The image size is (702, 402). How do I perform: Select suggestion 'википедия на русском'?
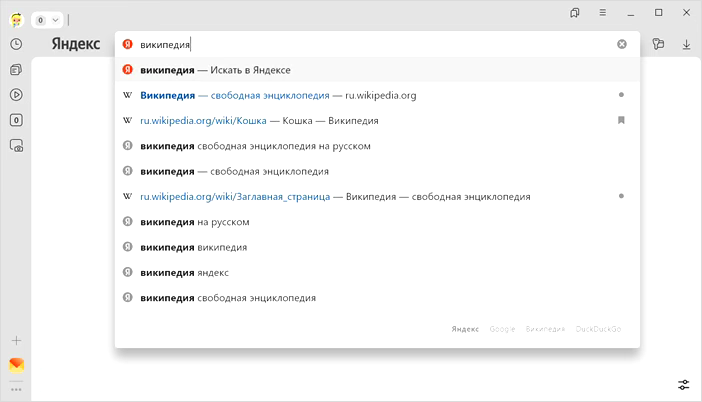[x=195, y=222]
